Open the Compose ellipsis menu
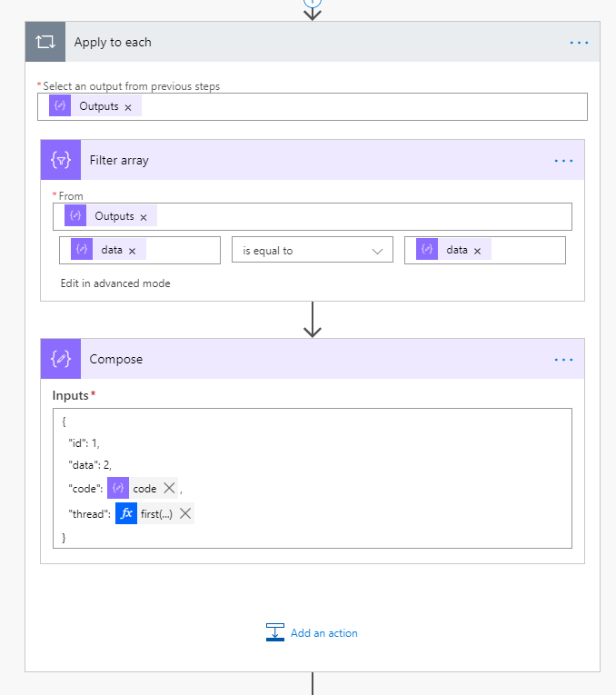 point(563,360)
